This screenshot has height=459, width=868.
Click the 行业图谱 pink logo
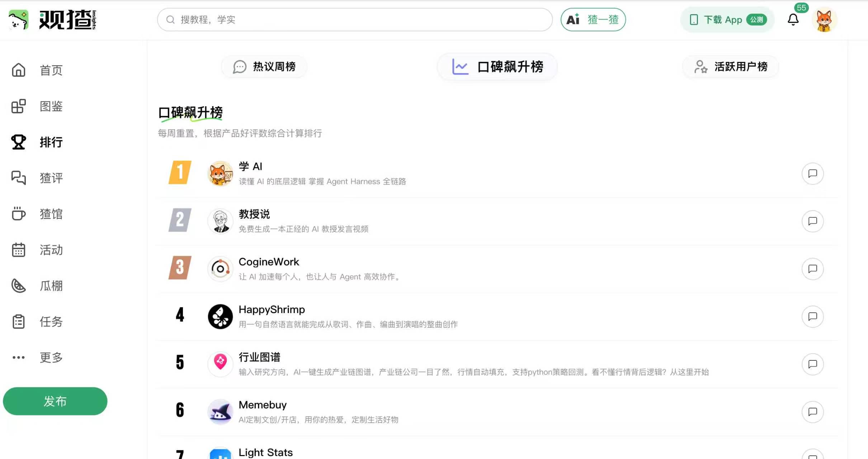click(220, 364)
